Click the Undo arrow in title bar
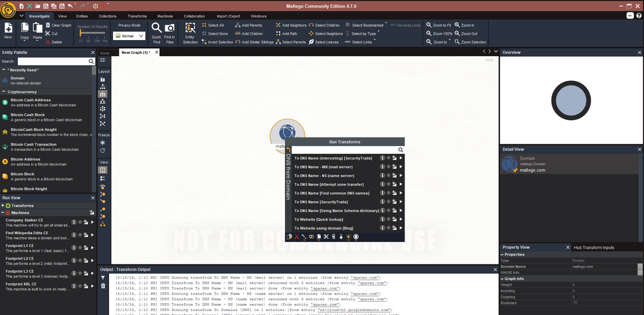Image resolution: width=644 pixels, height=315 pixels. (70, 6)
